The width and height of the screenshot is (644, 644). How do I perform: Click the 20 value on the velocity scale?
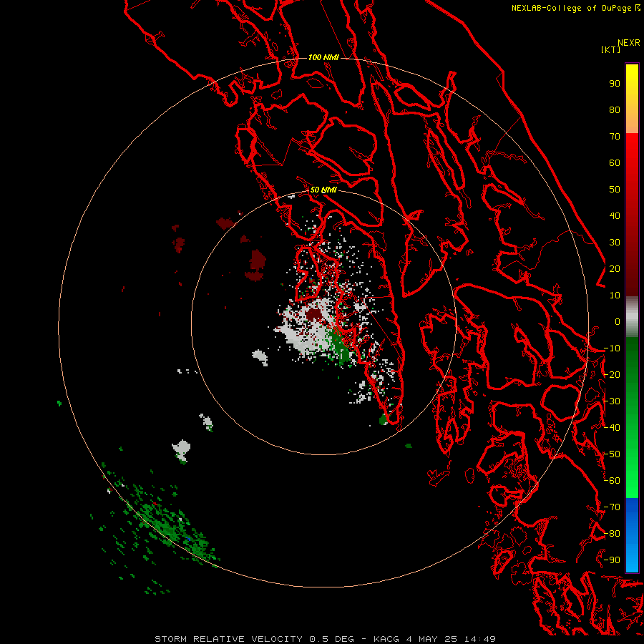click(x=615, y=268)
